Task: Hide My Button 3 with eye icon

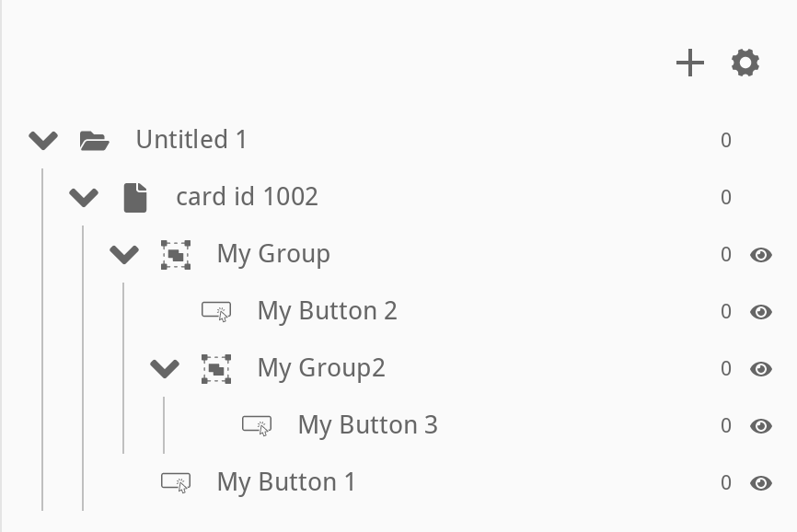Action: click(761, 426)
